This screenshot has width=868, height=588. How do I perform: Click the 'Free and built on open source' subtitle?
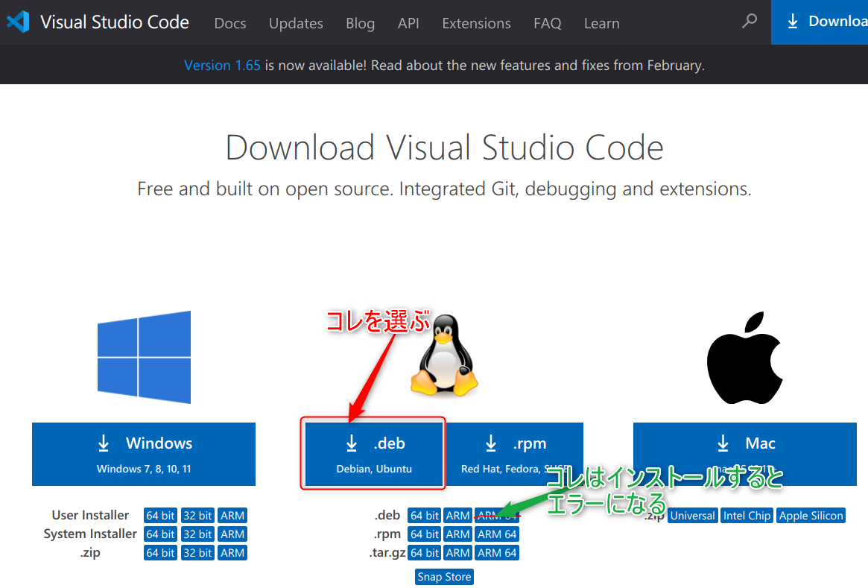pos(445,189)
